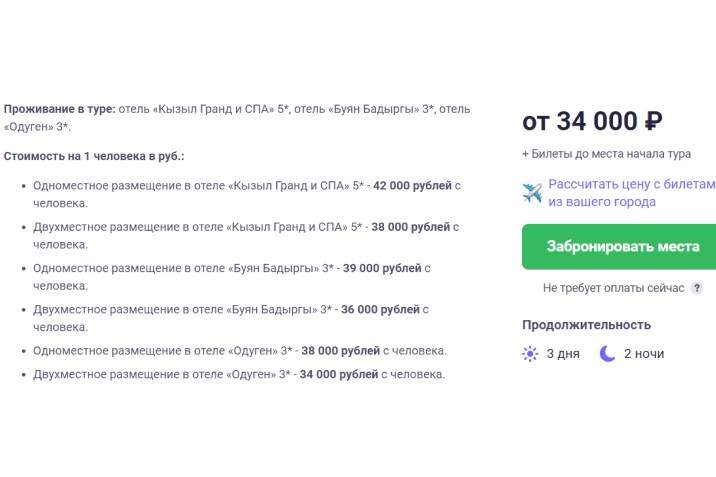This screenshot has width=716, height=477.
Task: Click the Не требует оплаты сейчас text
Action: point(613,288)
